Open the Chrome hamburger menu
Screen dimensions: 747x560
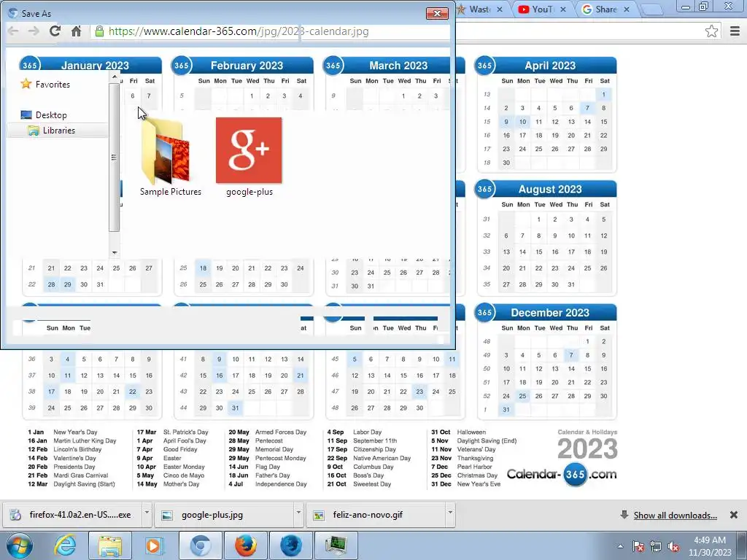pyautogui.click(x=735, y=31)
